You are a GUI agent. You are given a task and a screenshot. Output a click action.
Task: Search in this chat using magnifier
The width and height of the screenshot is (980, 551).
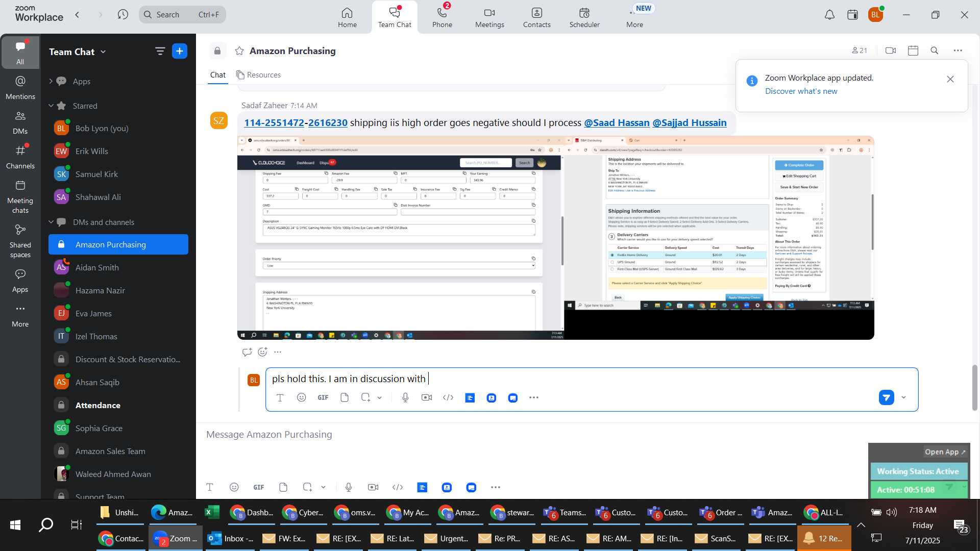pyautogui.click(x=935, y=51)
